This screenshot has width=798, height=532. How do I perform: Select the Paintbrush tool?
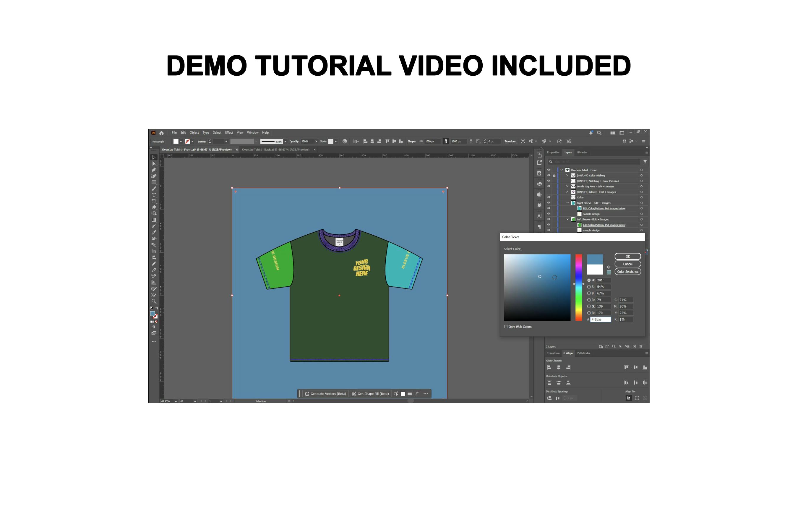pos(154,188)
